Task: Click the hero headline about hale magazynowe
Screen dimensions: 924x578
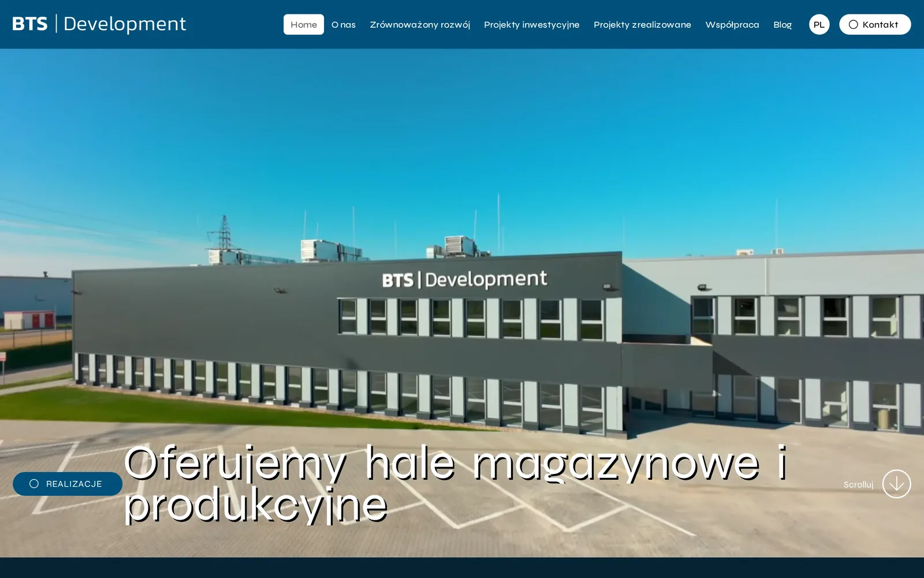Action: click(x=456, y=484)
